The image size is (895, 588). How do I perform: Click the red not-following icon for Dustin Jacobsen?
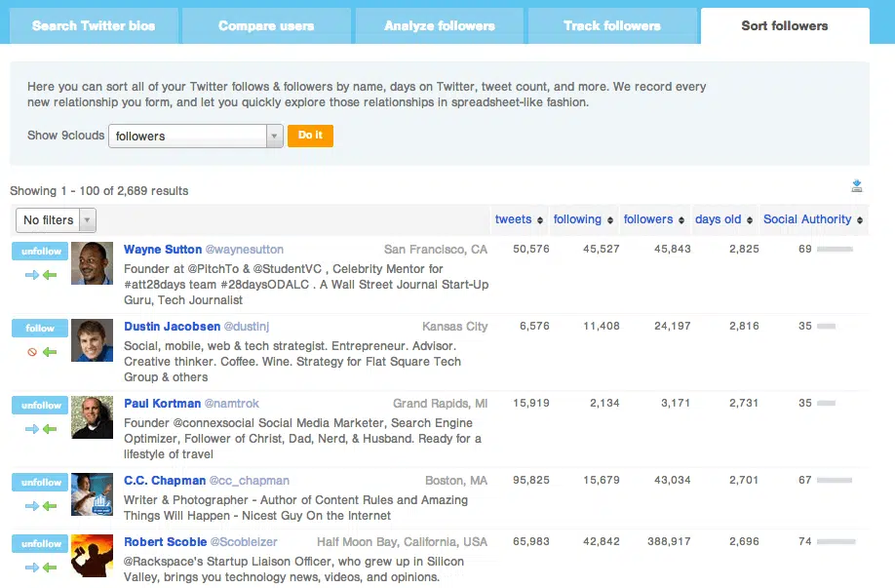[32, 352]
